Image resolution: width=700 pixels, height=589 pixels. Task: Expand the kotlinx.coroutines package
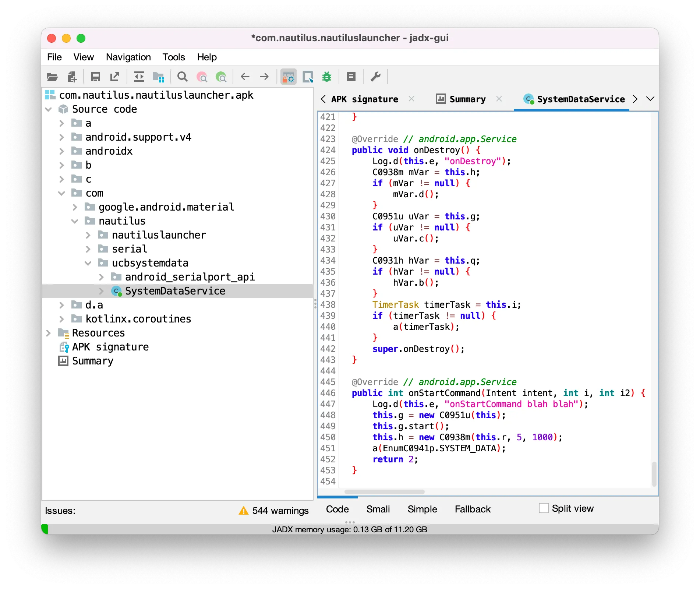pyautogui.click(x=61, y=319)
